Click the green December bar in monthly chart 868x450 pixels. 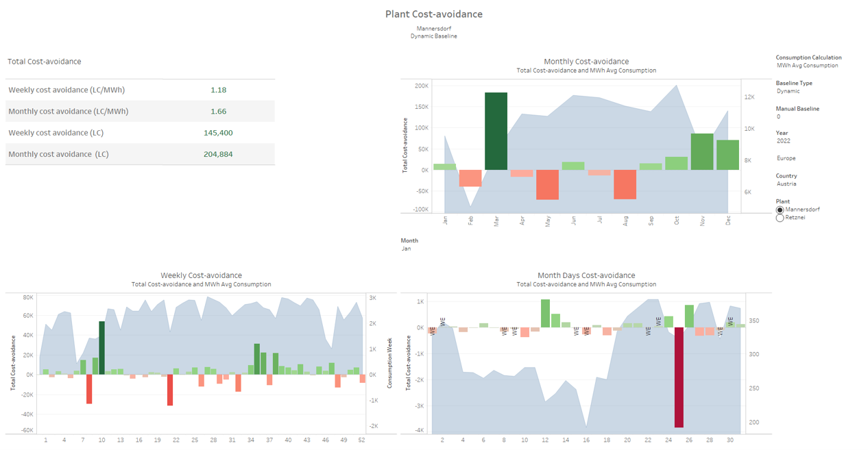click(x=727, y=155)
